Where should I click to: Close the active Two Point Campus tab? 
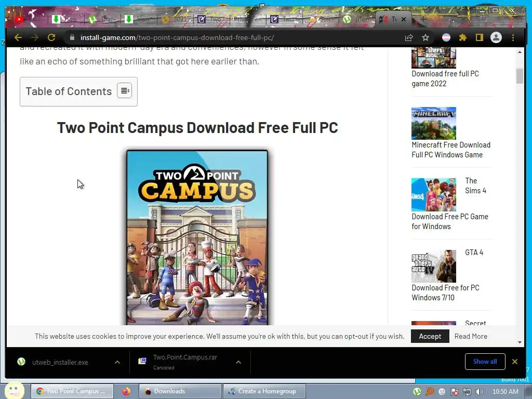point(403,19)
